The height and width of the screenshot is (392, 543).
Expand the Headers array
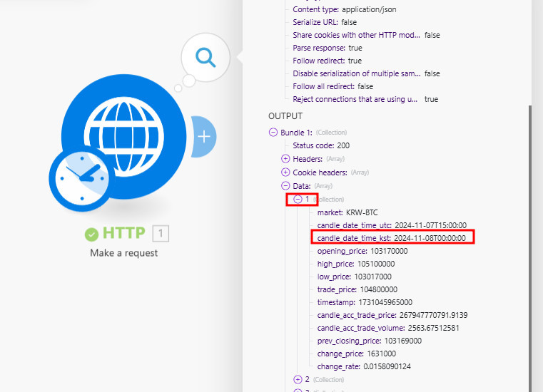point(285,159)
